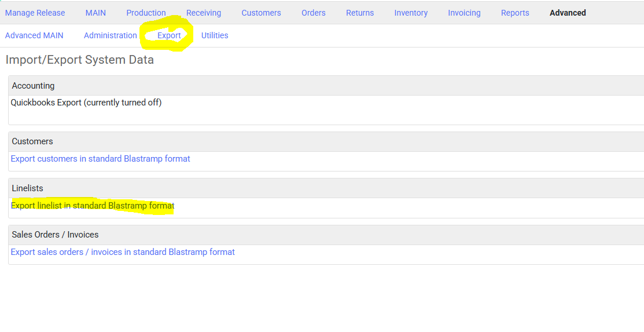Open the Export sub-tab
Screen dimensions: 644x332
click(169, 35)
